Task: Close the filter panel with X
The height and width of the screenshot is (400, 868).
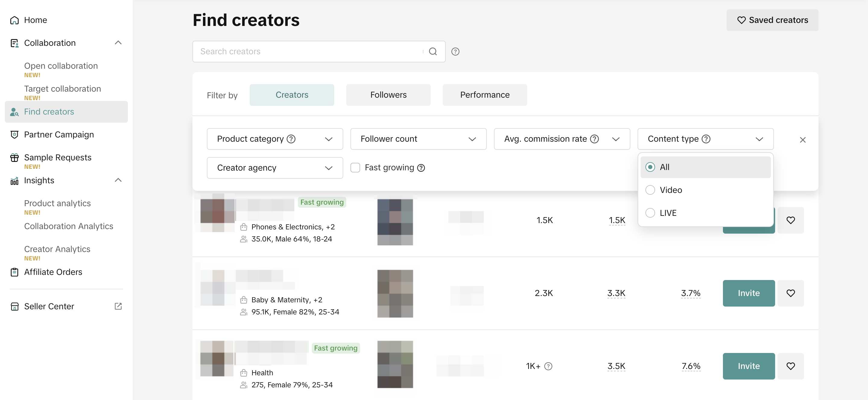Action: click(802, 140)
